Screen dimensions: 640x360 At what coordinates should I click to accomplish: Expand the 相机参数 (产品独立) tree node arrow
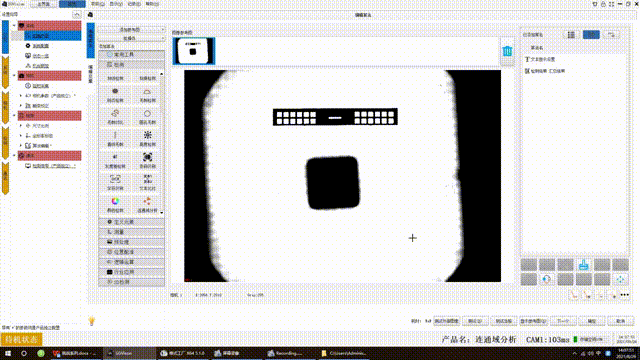[21, 96]
